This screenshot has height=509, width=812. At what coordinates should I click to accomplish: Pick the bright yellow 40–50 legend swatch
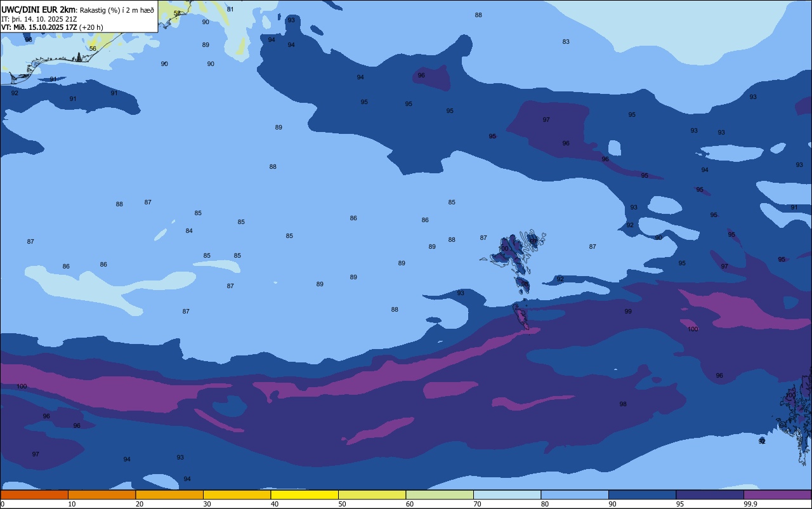point(304,494)
